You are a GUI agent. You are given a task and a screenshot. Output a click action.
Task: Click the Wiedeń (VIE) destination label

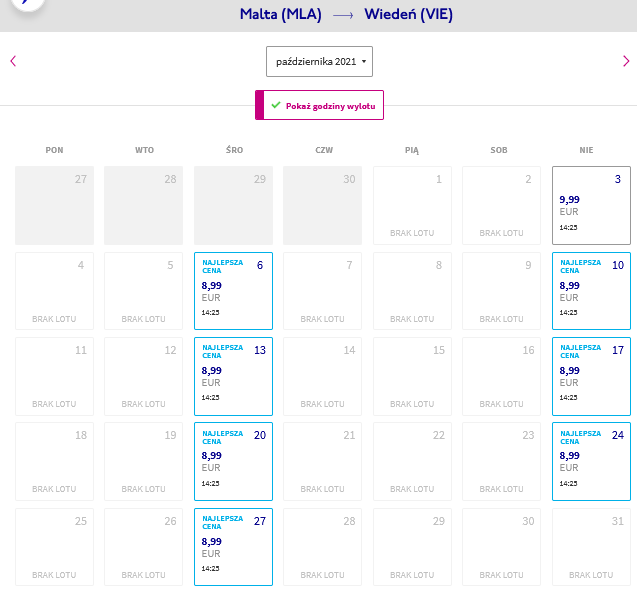click(x=408, y=14)
